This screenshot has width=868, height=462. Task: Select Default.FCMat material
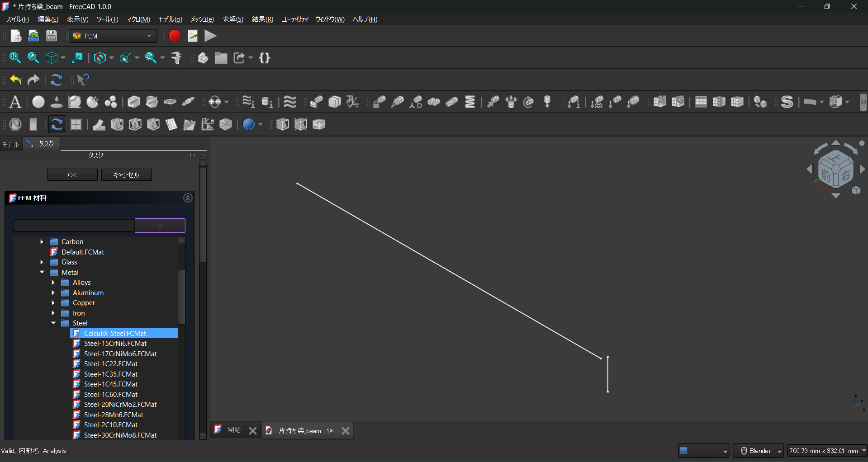point(83,252)
